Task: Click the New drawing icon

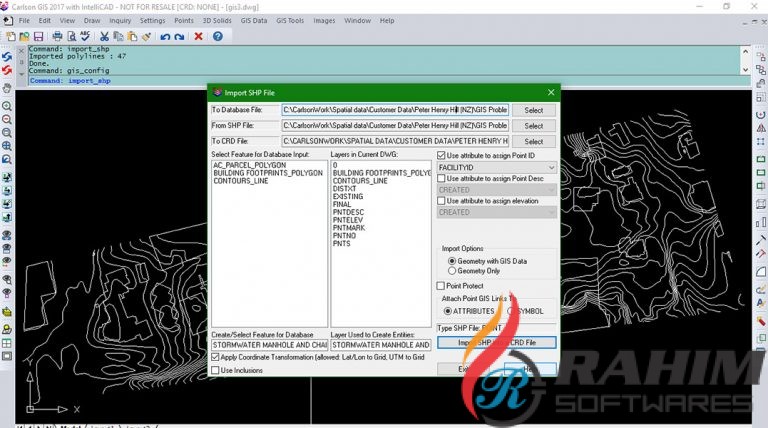Action: pyautogui.click(x=10, y=36)
